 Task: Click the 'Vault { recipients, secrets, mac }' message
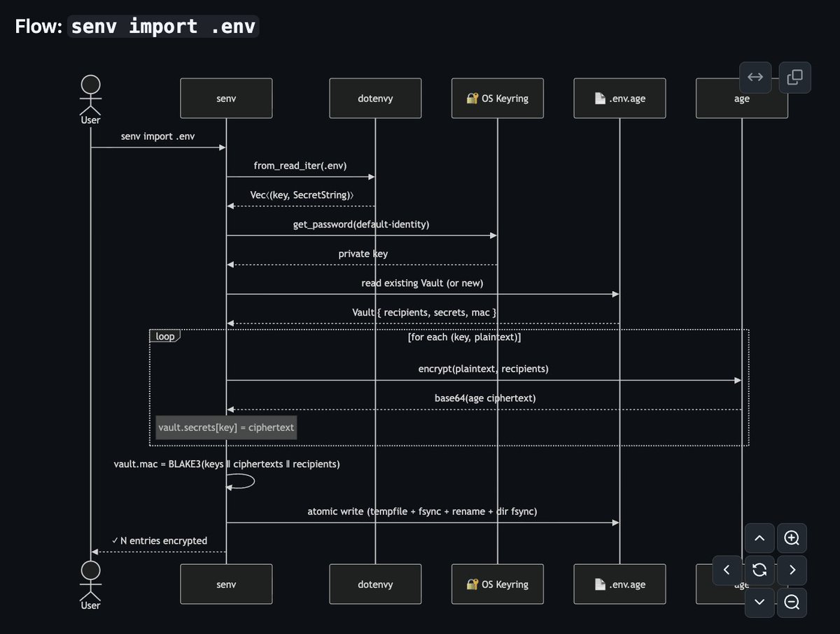[424, 313]
